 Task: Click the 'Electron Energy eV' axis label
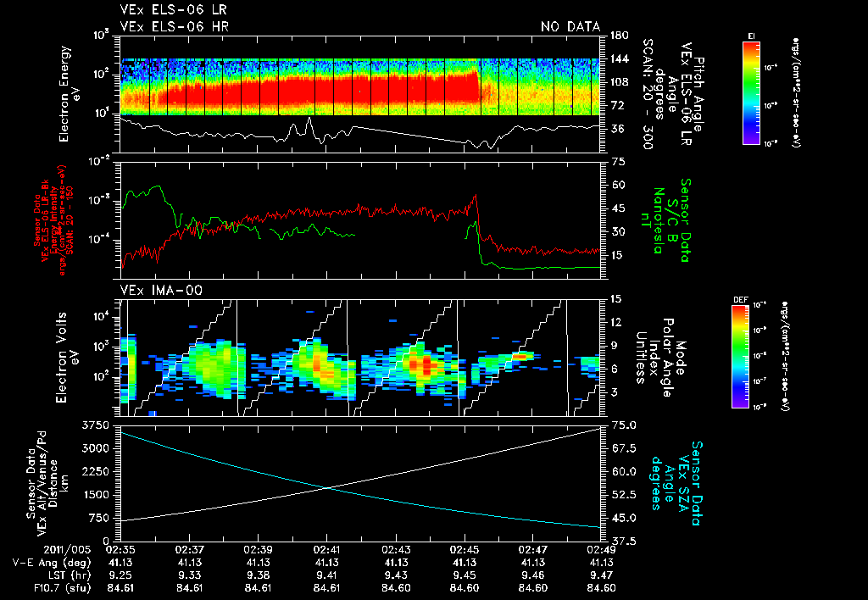tap(70, 93)
